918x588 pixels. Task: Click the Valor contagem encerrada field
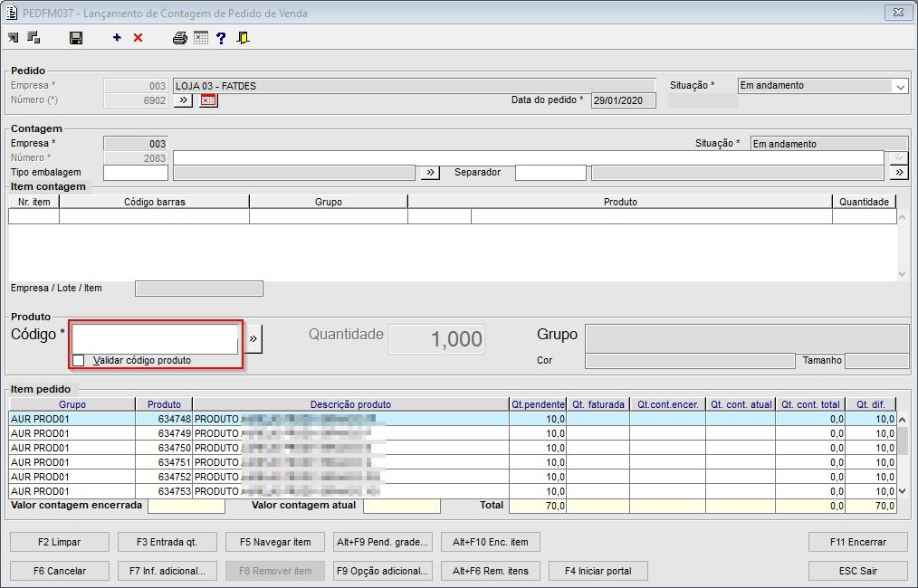tap(186, 506)
